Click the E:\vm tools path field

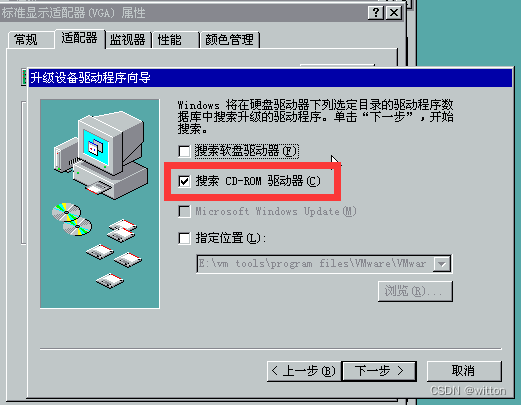(x=315, y=264)
